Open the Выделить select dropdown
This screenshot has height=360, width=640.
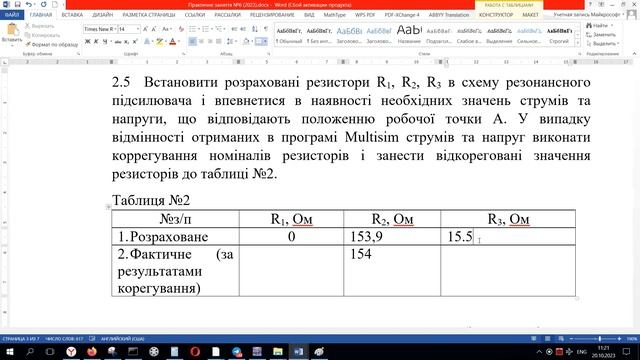pyautogui.click(x=602, y=44)
